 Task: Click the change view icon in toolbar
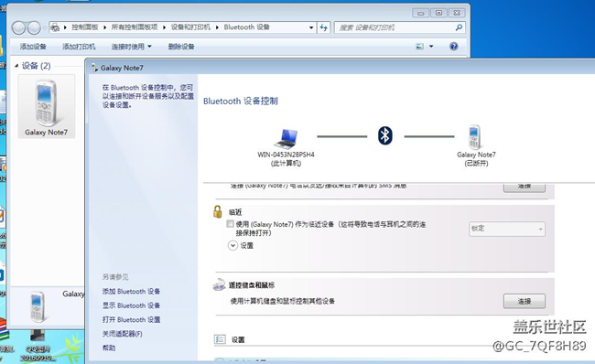pos(419,47)
